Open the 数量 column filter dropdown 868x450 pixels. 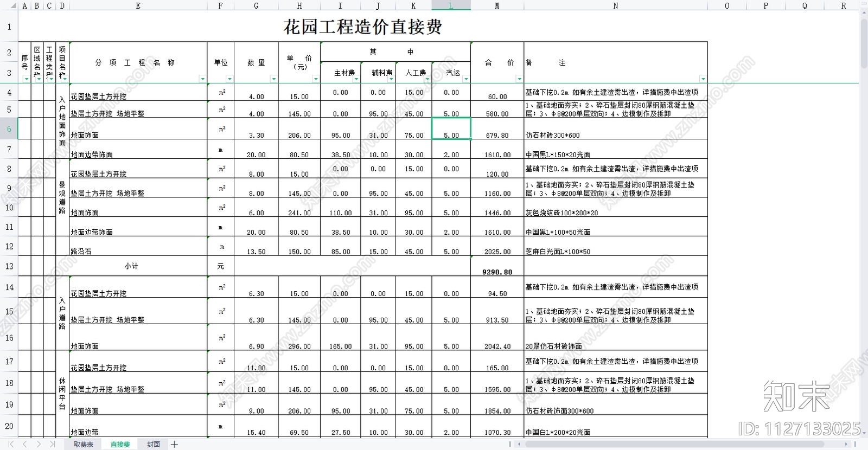click(x=274, y=79)
